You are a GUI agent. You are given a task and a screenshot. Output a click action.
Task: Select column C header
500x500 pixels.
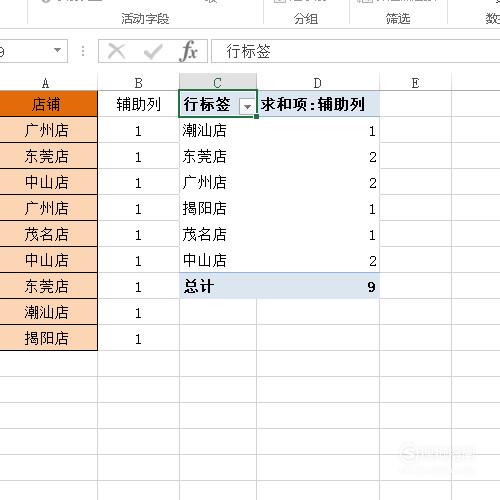(218, 83)
